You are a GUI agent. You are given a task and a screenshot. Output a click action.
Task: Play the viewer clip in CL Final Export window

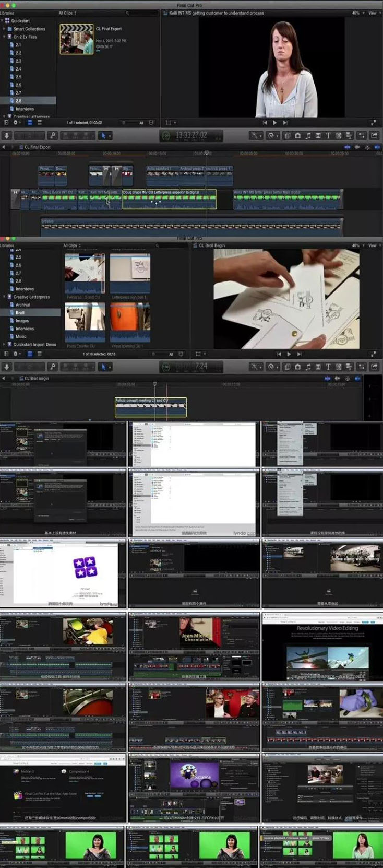(274, 123)
